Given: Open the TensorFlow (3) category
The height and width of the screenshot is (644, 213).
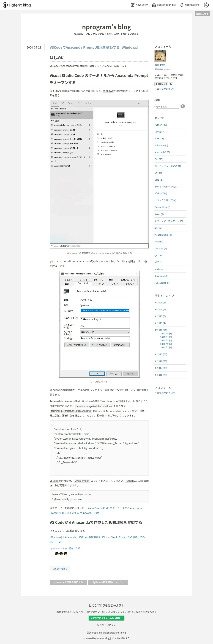Looking at the screenshot, I should [162, 207].
